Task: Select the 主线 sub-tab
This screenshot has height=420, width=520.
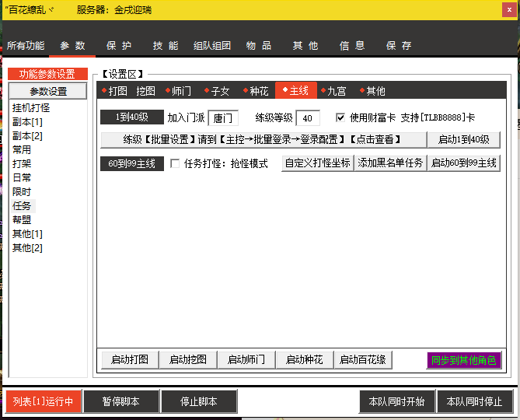Action: click(x=296, y=90)
